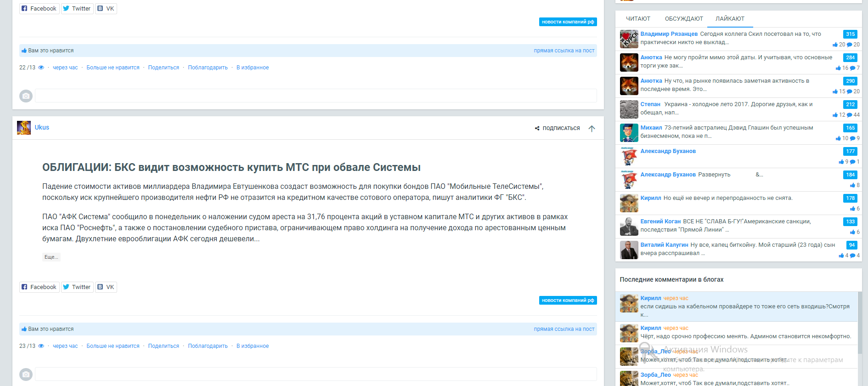This screenshot has width=868, height=386.
Task: Click the blog comments panel scrollbar
Action: 860,323
